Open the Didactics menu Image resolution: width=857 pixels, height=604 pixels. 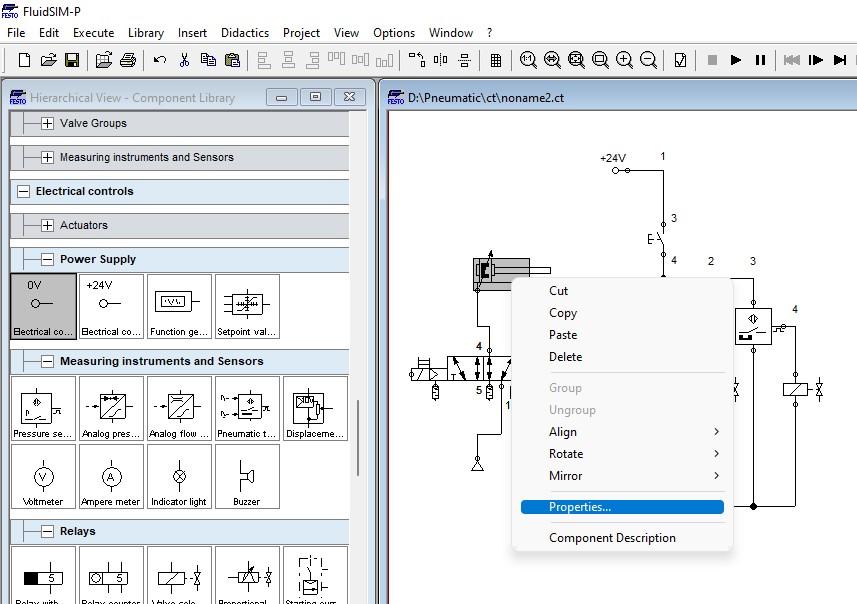245,33
